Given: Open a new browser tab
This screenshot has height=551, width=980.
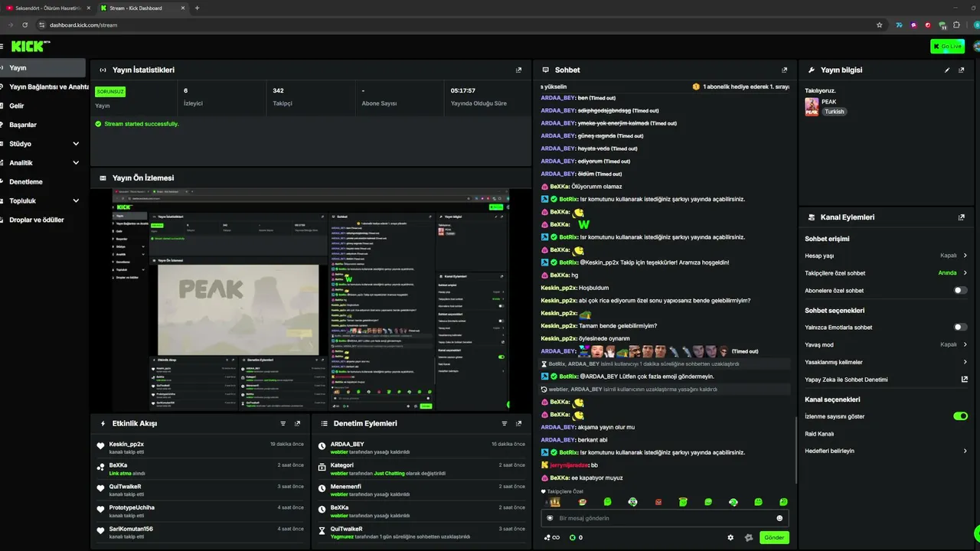Looking at the screenshot, I should (x=197, y=8).
